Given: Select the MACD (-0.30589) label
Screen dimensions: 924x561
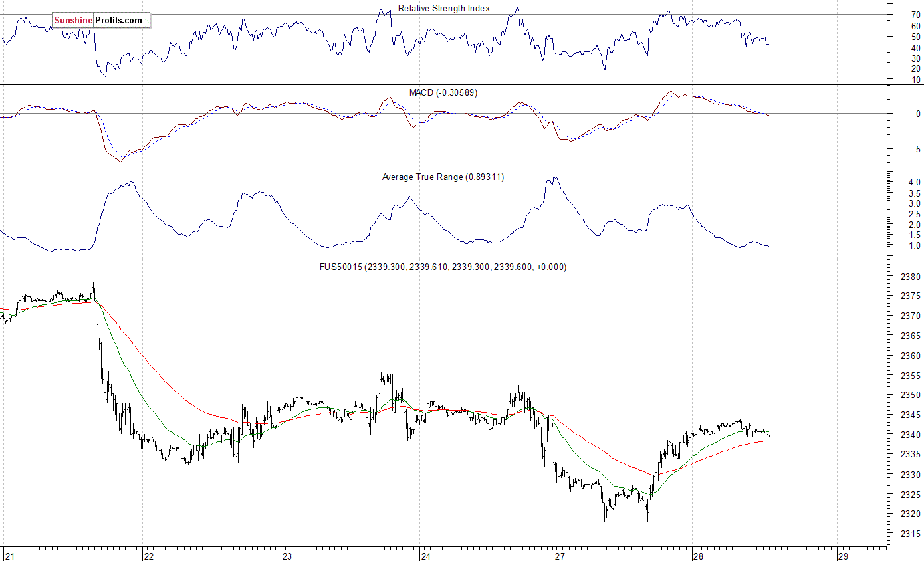Looking at the screenshot, I should point(444,92).
